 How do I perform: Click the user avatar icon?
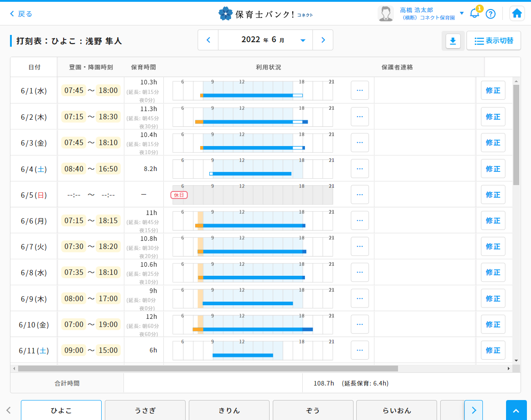385,14
